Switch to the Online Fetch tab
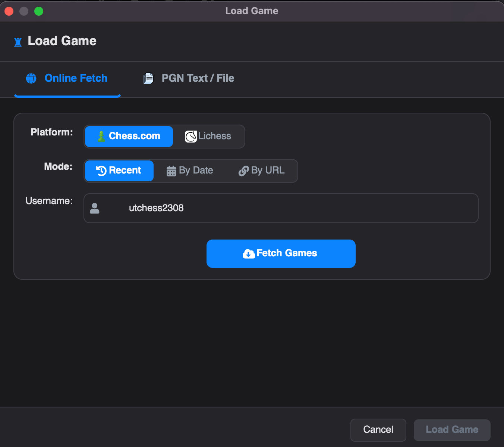This screenshot has width=504, height=447. click(x=67, y=78)
